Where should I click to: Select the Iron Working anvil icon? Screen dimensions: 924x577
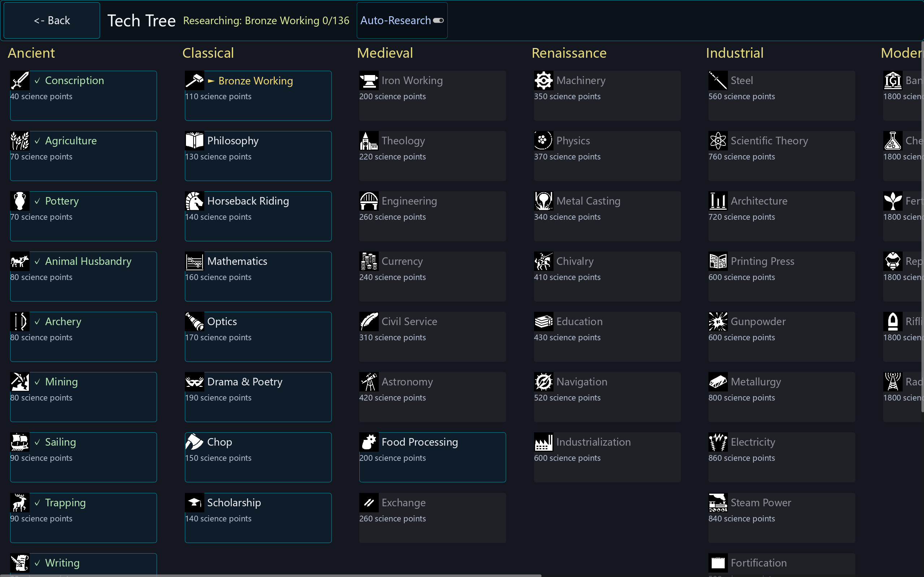coord(369,80)
